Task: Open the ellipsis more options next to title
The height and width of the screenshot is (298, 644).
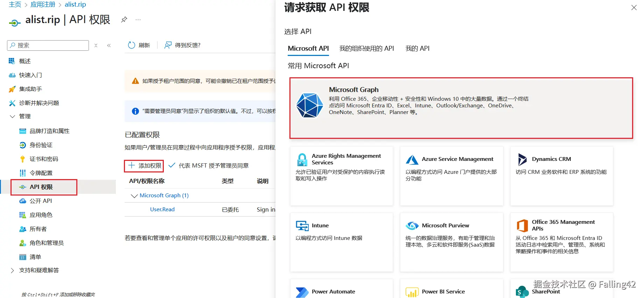Action: (x=138, y=20)
